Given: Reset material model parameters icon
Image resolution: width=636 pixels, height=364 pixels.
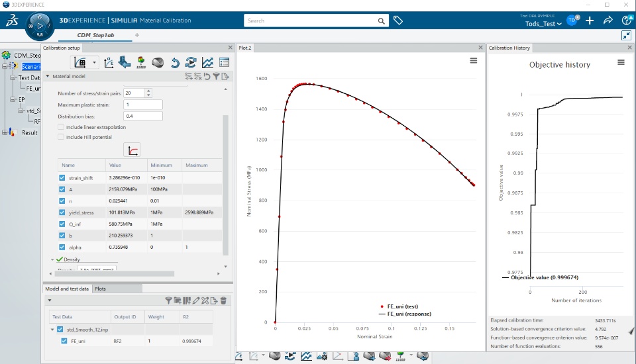Looking at the screenshot, I should 207,76.
